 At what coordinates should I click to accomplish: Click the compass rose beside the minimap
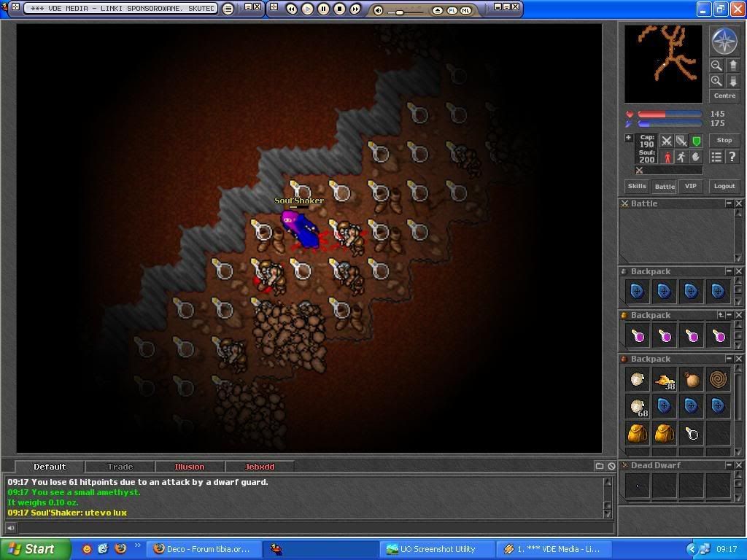click(x=724, y=42)
